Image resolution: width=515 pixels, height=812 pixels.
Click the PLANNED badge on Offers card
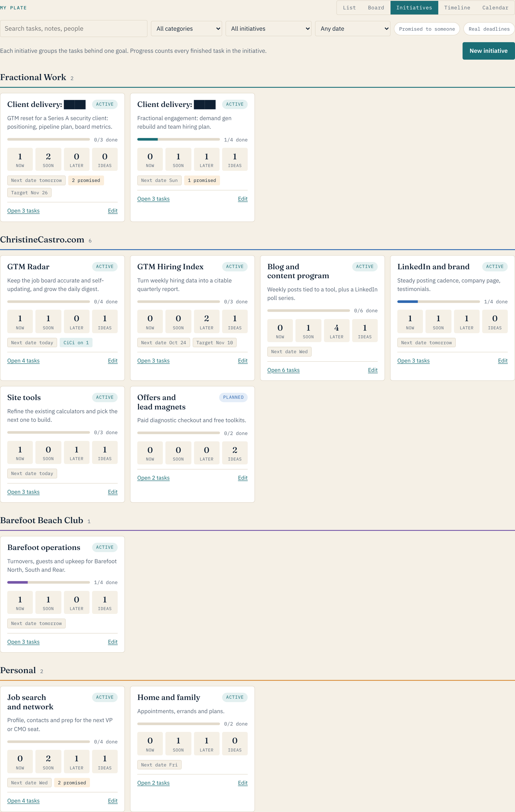coord(233,397)
